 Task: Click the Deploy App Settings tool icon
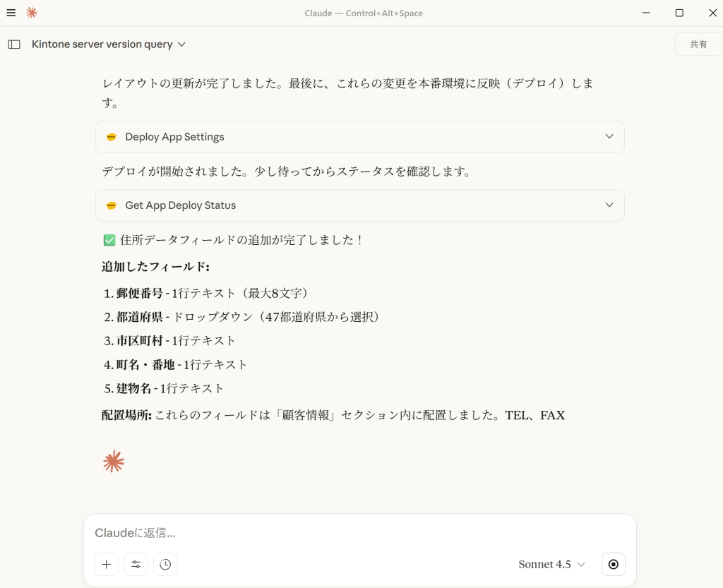[112, 137]
